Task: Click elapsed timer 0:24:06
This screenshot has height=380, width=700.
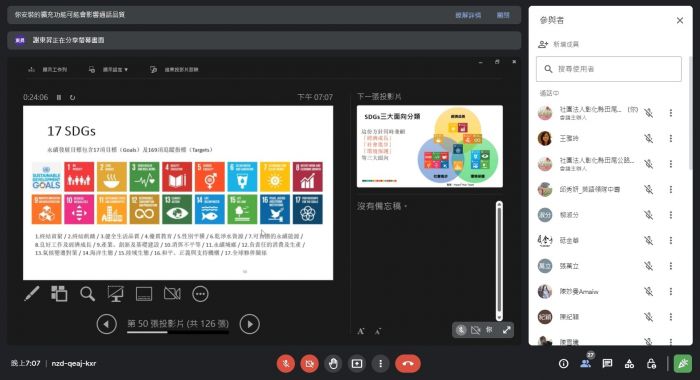Action: point(35,97)
